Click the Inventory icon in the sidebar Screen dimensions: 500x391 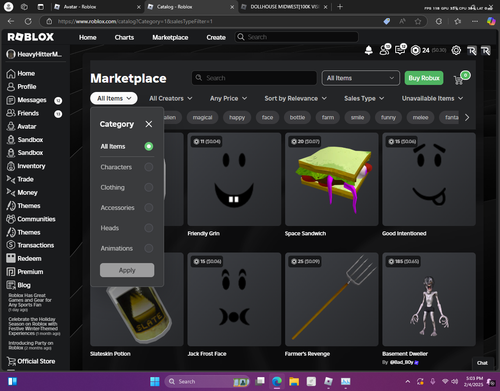click(x=11, y=166)
